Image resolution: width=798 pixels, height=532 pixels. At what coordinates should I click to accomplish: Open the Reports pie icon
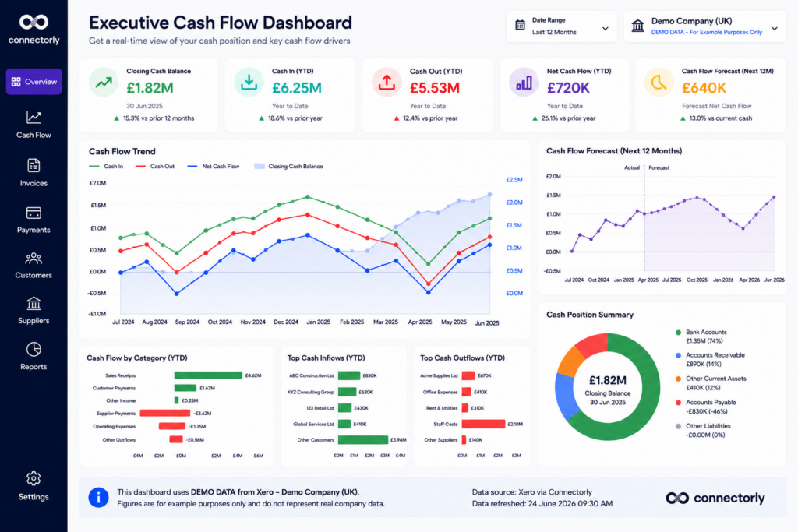[34, 350]
